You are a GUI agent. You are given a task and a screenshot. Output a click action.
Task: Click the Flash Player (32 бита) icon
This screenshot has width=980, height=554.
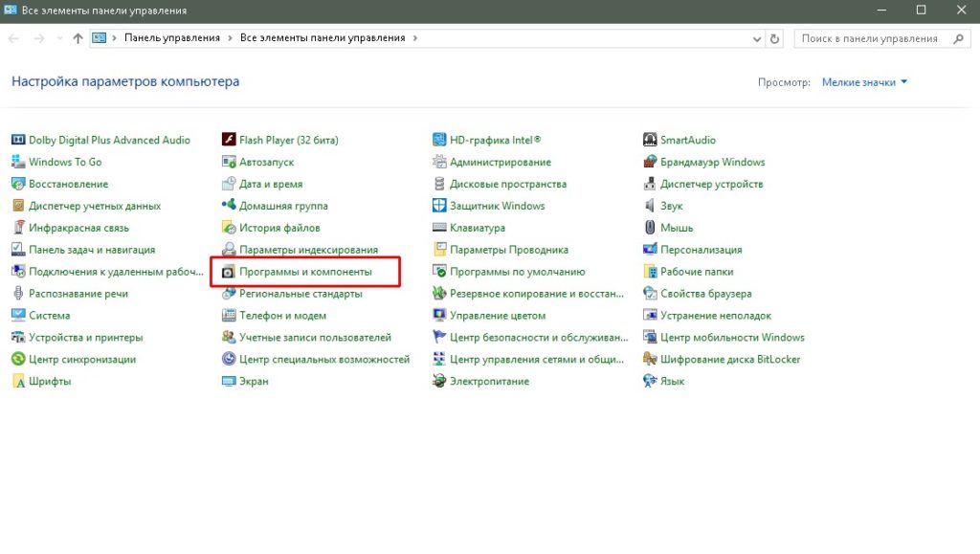point(229,140)
